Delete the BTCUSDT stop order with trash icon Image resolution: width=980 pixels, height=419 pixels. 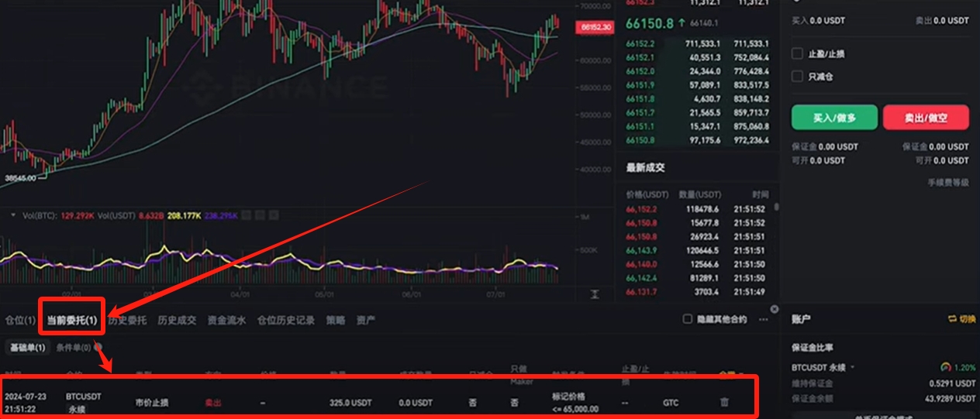coord(724,403)
